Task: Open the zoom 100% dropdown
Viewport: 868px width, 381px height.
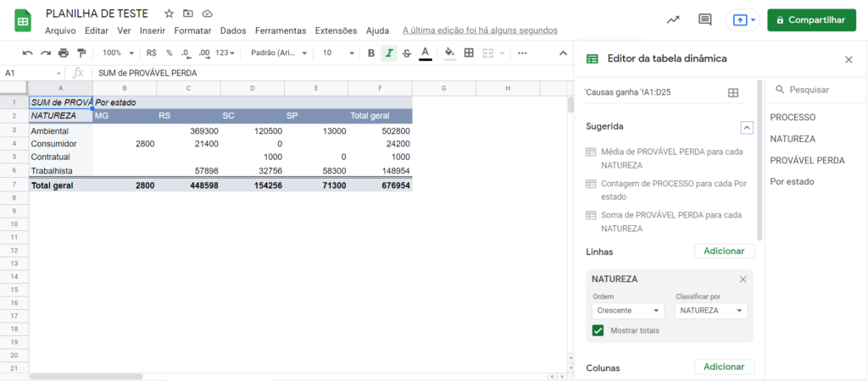Action: (x=119, y=53)
